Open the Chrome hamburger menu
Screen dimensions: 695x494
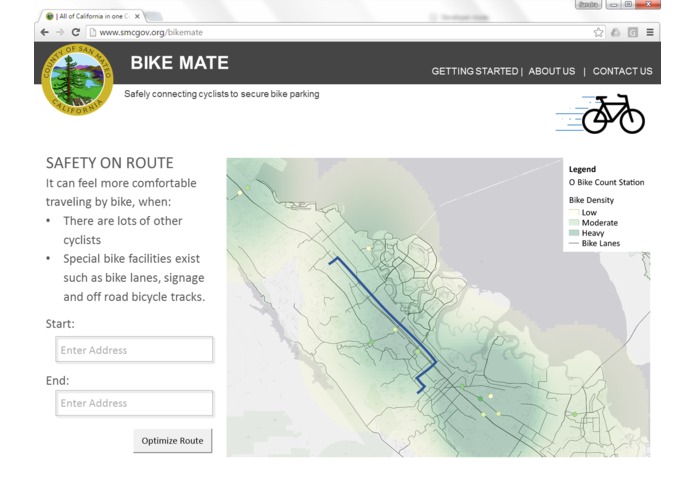[x=650, y=32]
